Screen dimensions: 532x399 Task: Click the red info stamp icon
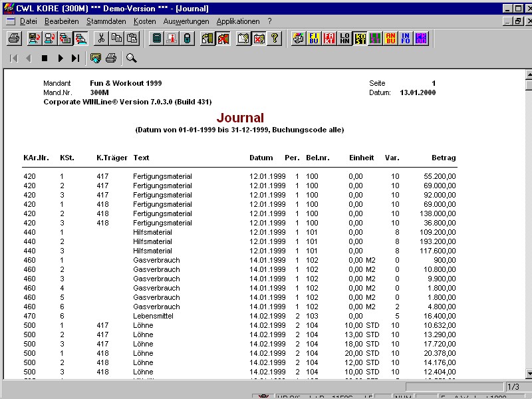[x=172, y=39]
